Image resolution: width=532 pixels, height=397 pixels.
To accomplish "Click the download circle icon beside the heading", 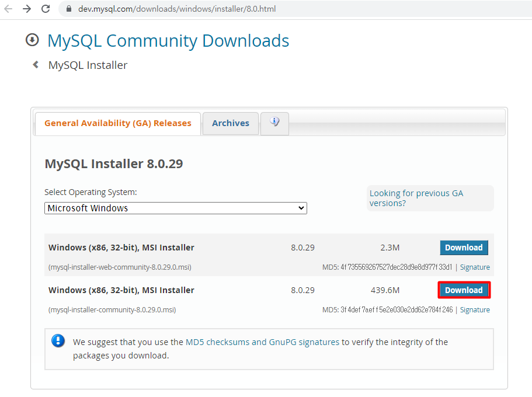I will pos(32,40).
